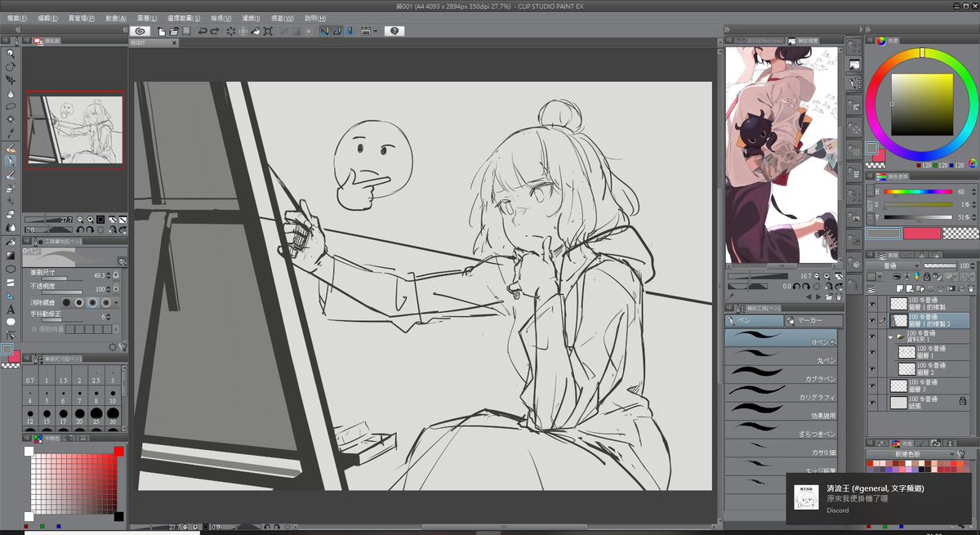Toggle visibility of 圖層 1 的複製 layer
This screenshot has height=535, width=980.
pyautogui.click(x=872, y=303)
